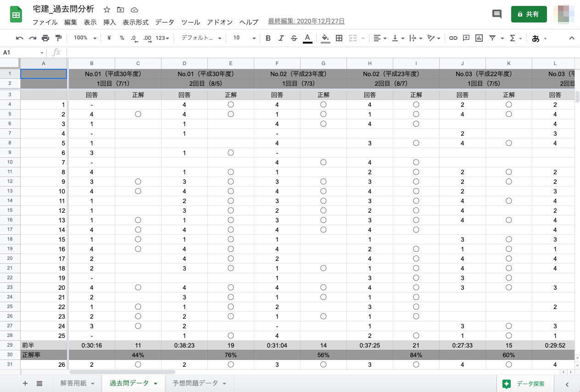Open fill color picker
The height and width of the screenshot is (392, 580).
click(325, 38)
